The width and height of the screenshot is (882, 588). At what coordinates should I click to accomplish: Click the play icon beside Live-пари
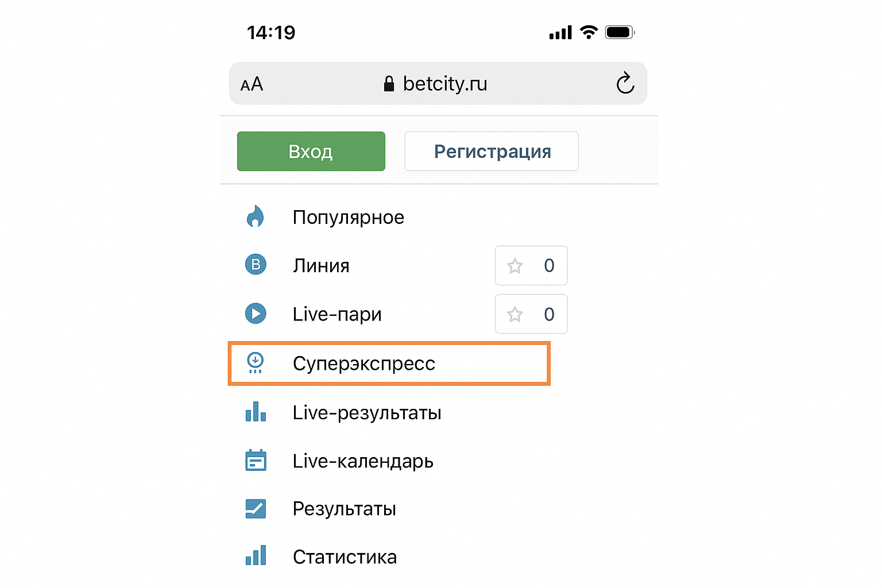(256, 314)
